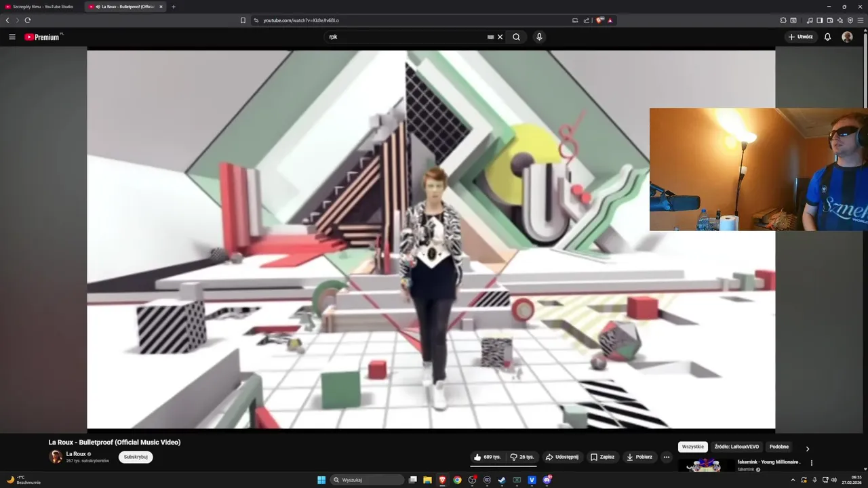Click the youtube.com address bar URL
The image size is (868, 488).
(x=301, y=20)
